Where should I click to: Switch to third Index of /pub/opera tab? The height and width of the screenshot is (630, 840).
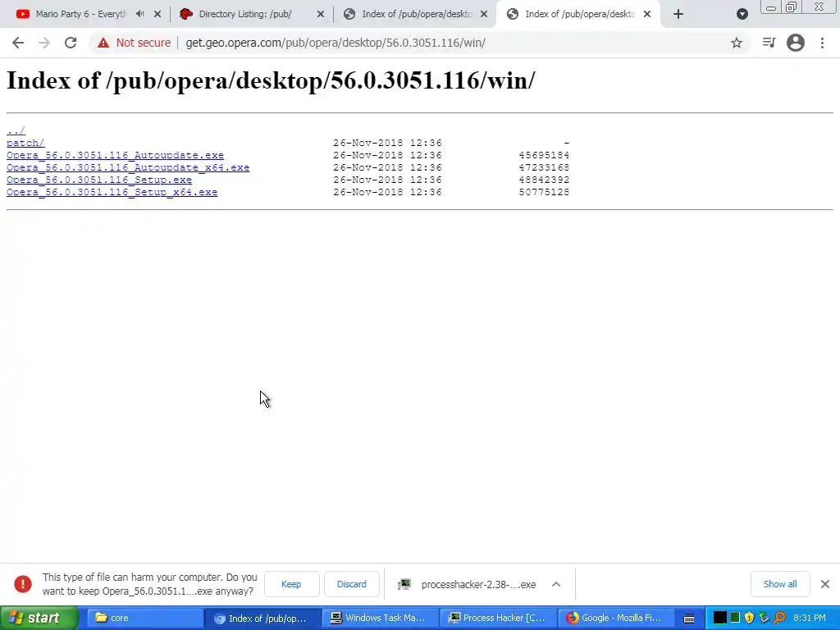409,14
